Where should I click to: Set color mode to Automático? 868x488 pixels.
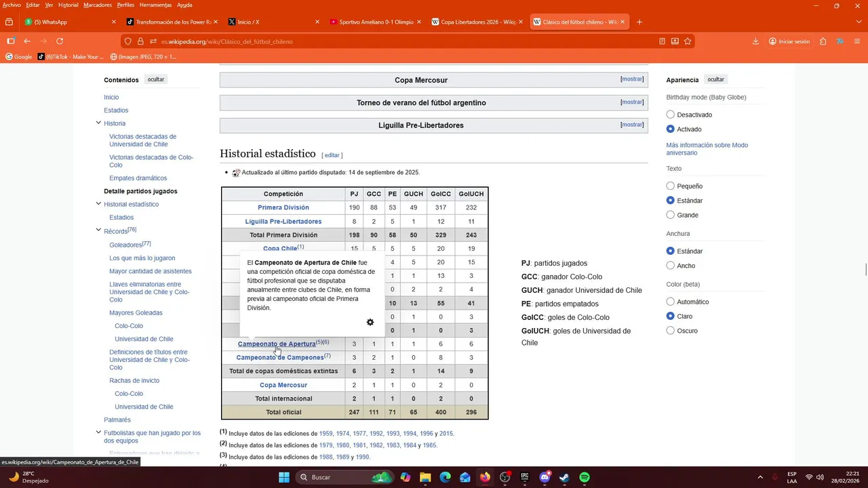(671, 302)
